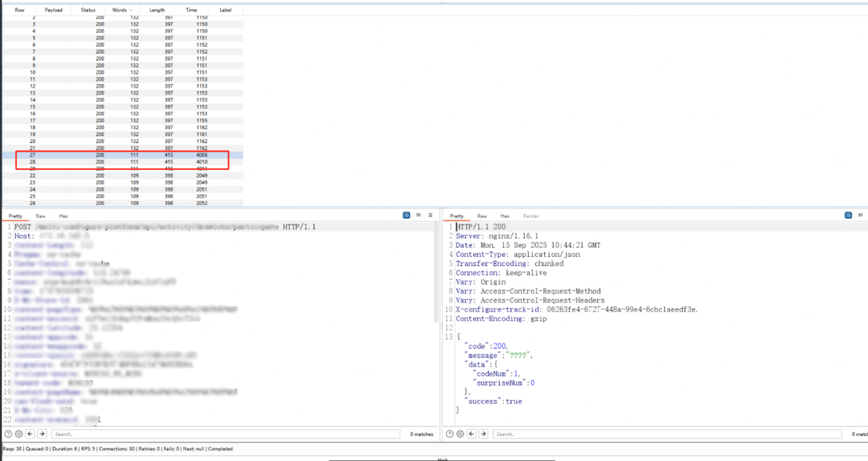Toggle non-printable characters (\n) in request panel
Image resolution: width=868 pixels, height=461 pixels.
click(x=419, y=215)
